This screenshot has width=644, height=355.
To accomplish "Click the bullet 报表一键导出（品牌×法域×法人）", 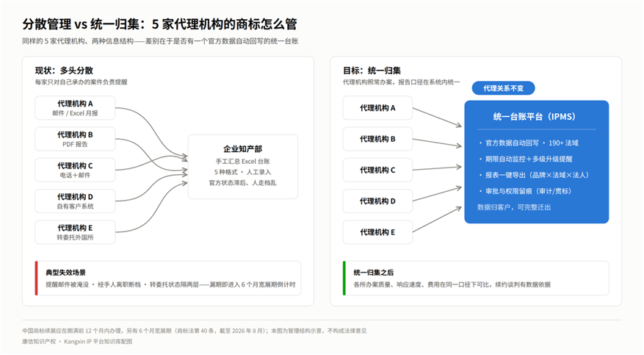I will (x=535, y=175).
